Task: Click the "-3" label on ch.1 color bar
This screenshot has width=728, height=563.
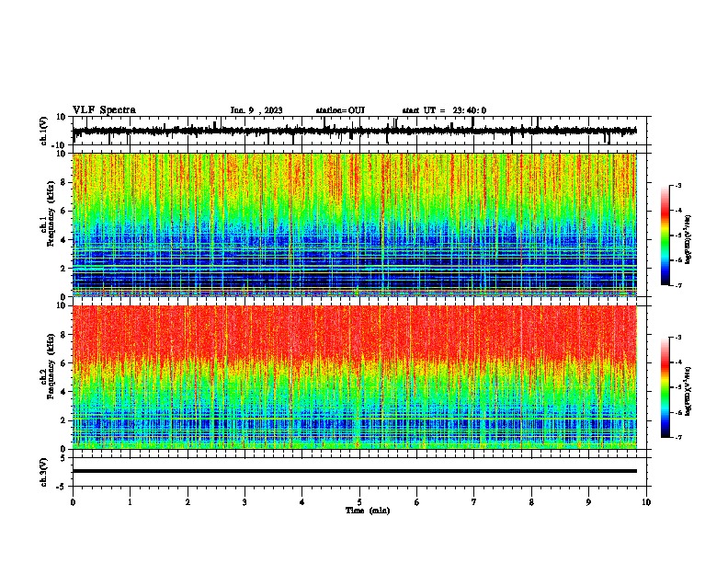Action: click(x=677, y=186)
